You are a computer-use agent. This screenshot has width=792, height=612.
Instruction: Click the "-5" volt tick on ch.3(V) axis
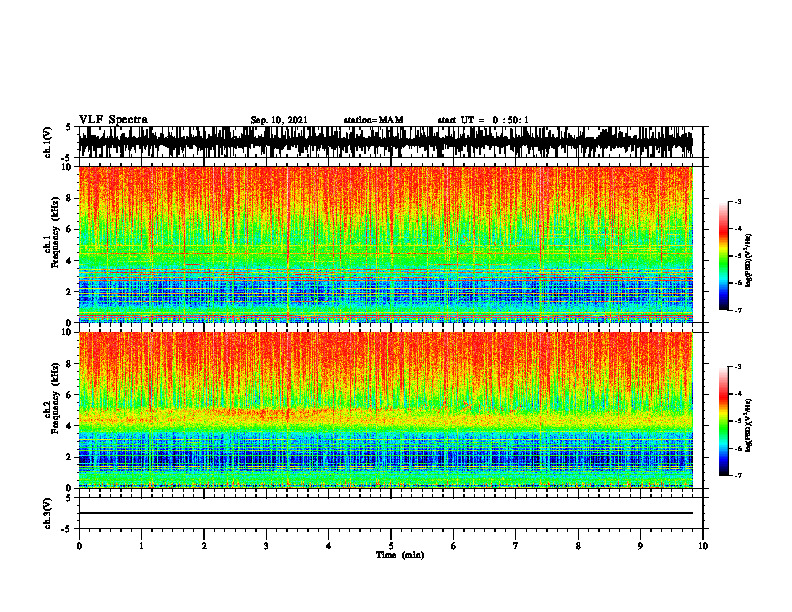(x=67, y=529)
